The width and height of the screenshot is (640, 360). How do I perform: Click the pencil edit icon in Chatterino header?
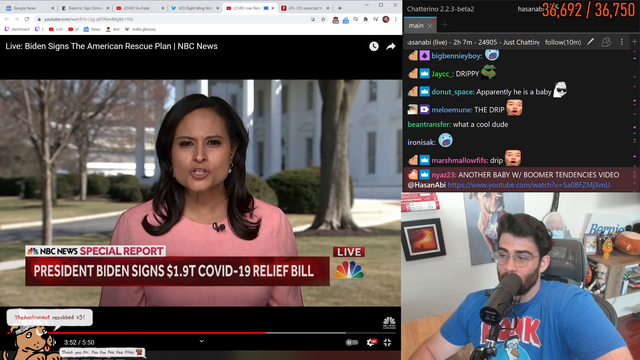click(x=590, y=42)
